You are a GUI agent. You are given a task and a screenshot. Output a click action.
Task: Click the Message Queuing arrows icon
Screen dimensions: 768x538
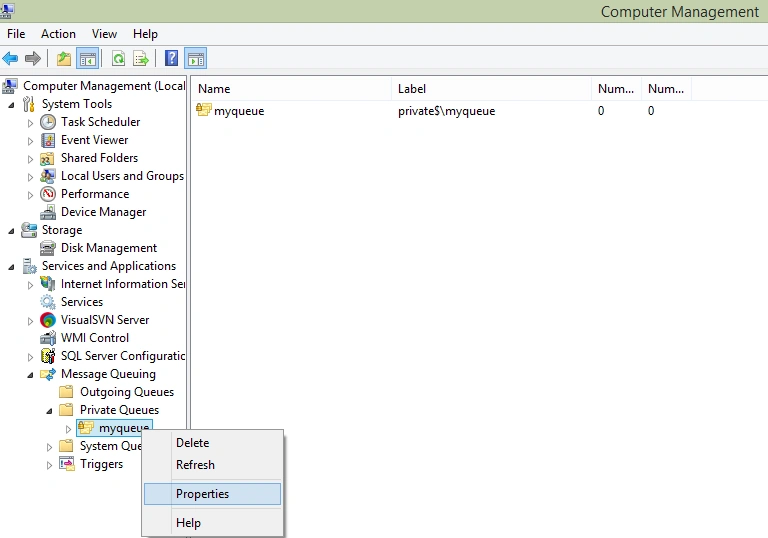pos(48,374)
